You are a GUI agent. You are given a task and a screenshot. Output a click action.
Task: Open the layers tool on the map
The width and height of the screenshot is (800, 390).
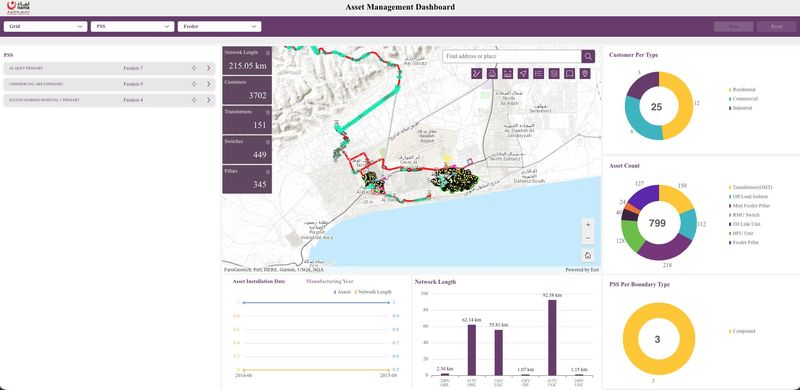pyautogui.click(x=554, y=74)
